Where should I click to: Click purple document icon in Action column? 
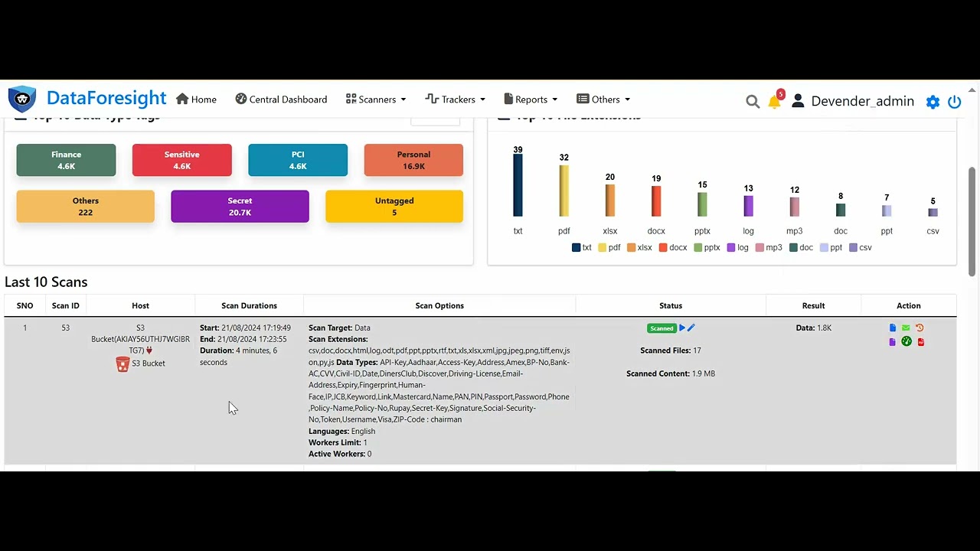pyautogui.click(x=893, y=341)
